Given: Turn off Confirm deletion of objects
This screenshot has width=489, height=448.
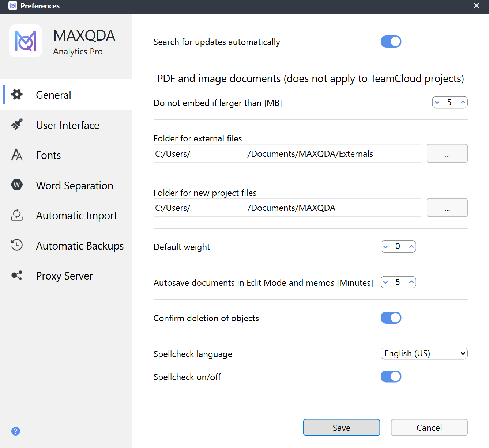Looking at the screenshot, I should [391, 318].
